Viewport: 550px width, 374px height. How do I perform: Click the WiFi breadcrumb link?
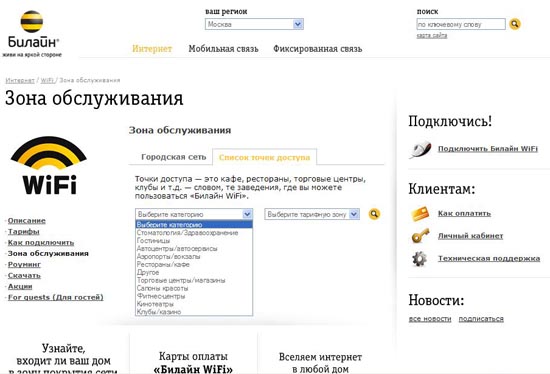point(47,80)
